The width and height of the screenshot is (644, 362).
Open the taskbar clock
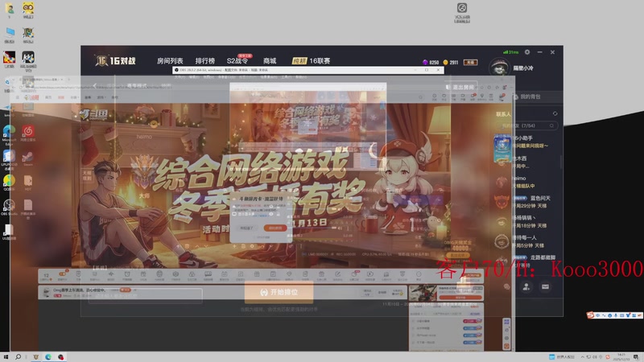point(622,356)
